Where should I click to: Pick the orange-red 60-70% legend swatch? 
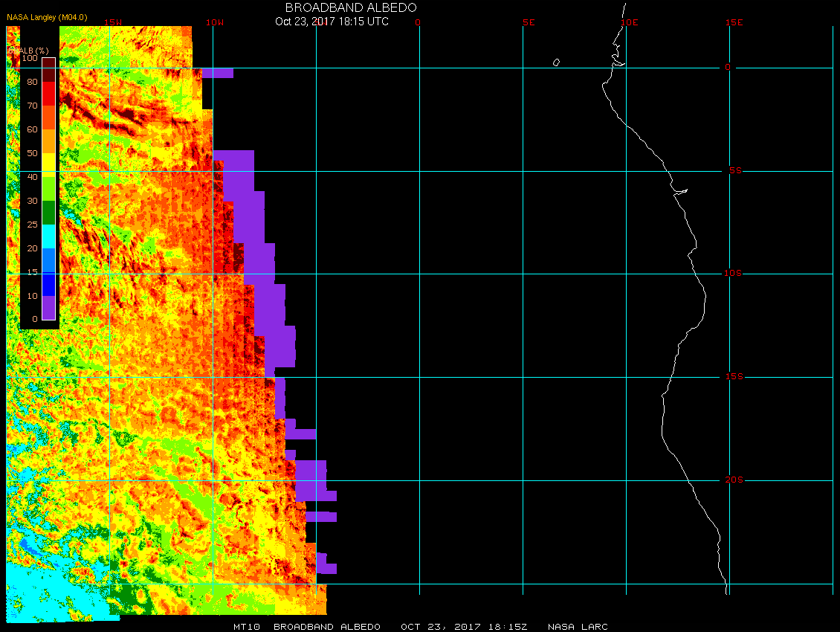[x=49, y=117]
